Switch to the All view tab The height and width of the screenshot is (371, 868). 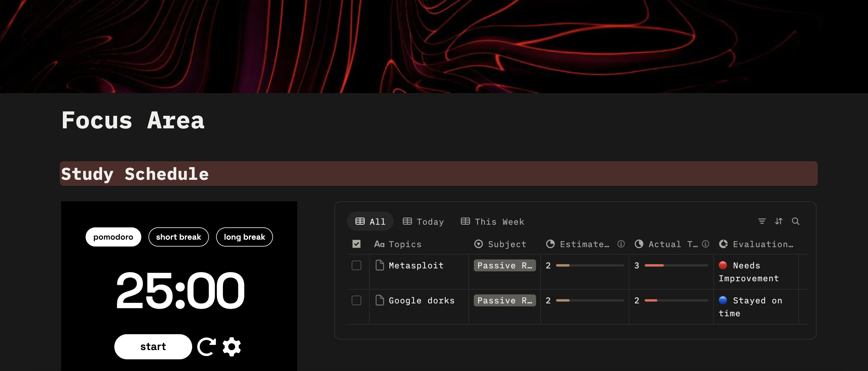point(370,221)
